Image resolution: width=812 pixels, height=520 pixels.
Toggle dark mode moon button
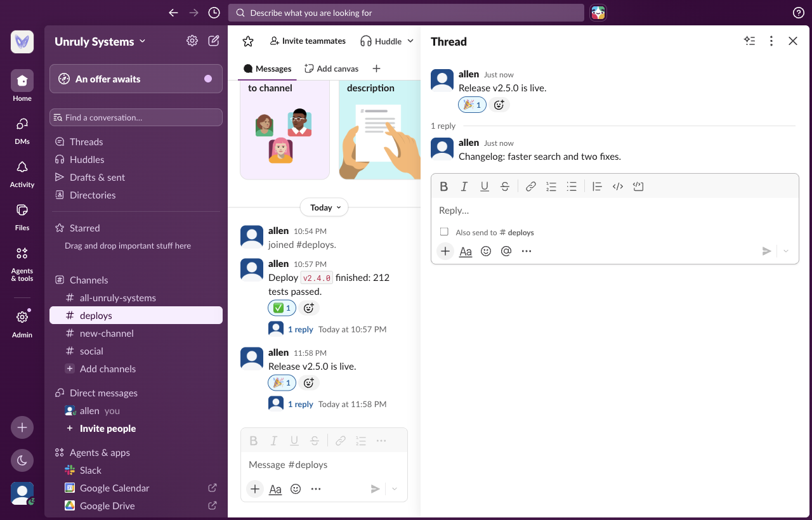[22, 460]
